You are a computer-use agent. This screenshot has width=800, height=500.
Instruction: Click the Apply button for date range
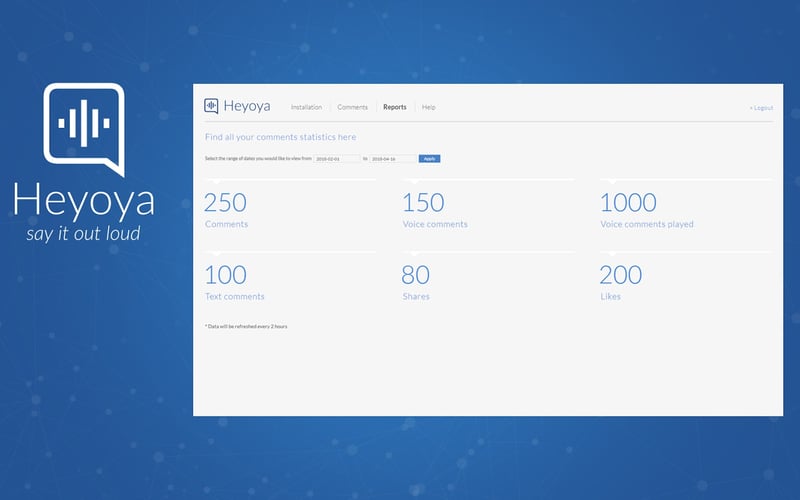coord(430,159)
